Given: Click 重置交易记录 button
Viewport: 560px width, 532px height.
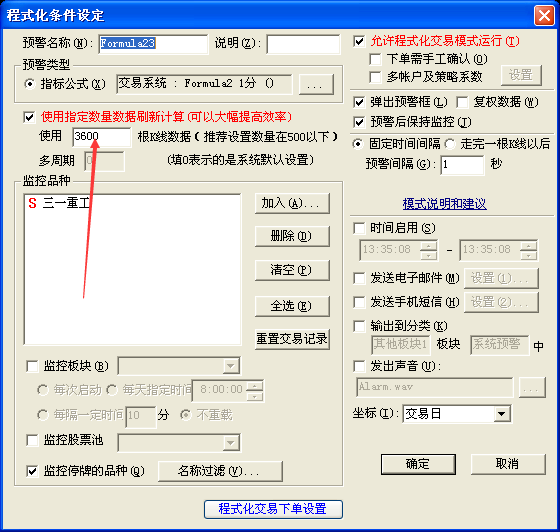Looking at the screenshot, I should 292,339.
